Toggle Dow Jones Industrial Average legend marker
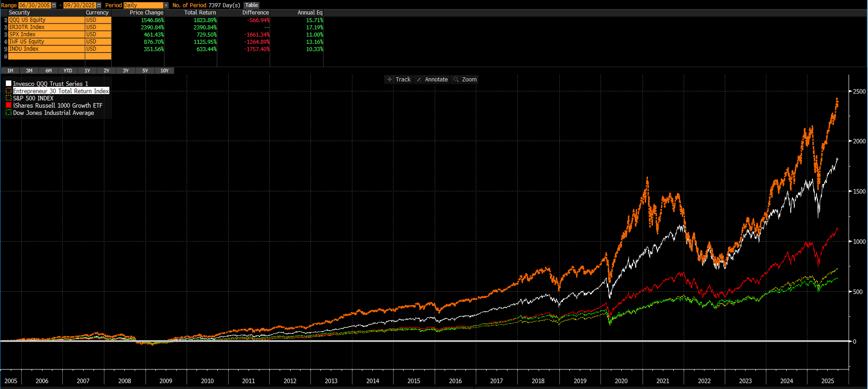Screen dimensions: 868x389 9,113
